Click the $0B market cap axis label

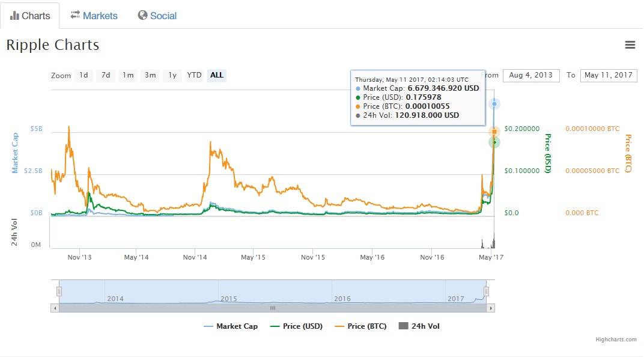click(36, 213)
